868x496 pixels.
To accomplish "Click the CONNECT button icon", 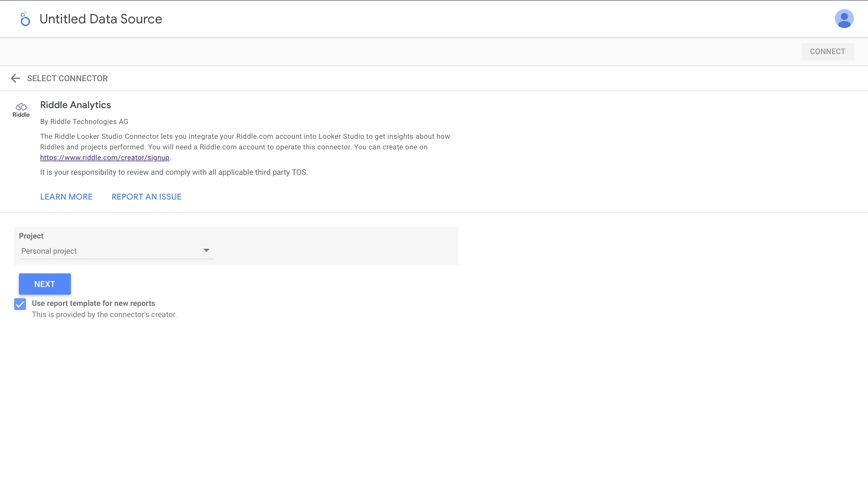I will [x=828, y=51].
